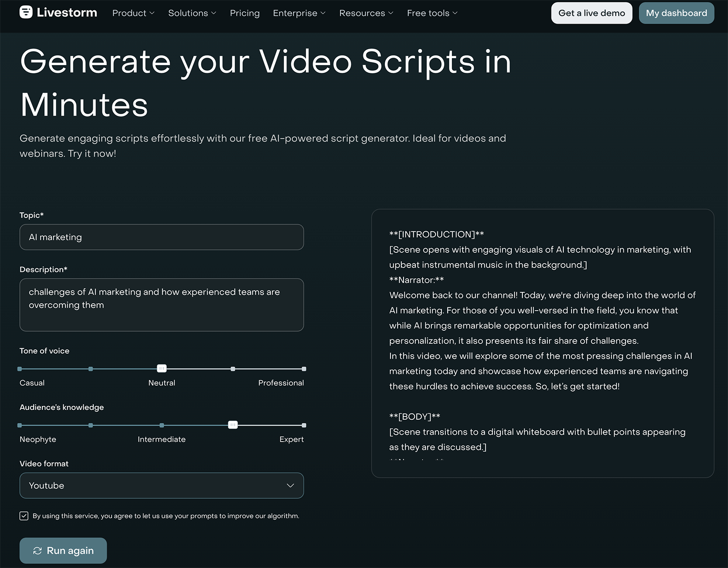Click the 'Generate your Video Scripts in Minutes' heading
728x568 pixels.
(266, 83)
